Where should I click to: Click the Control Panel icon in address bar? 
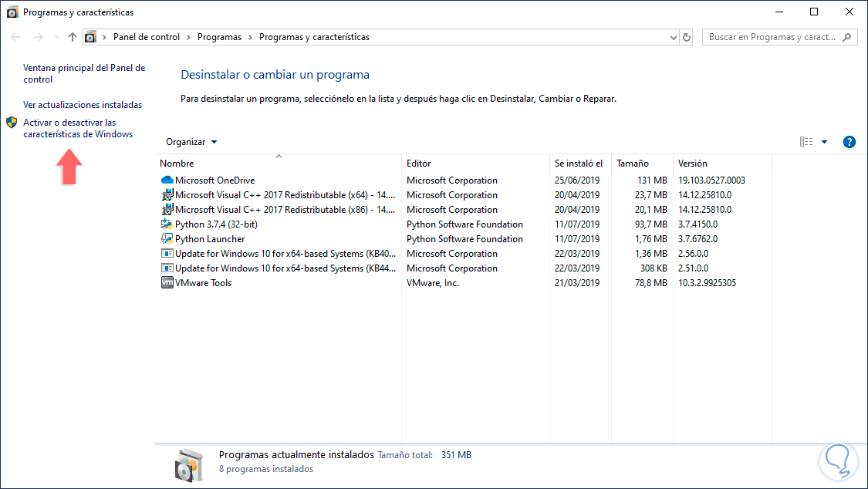90,37
